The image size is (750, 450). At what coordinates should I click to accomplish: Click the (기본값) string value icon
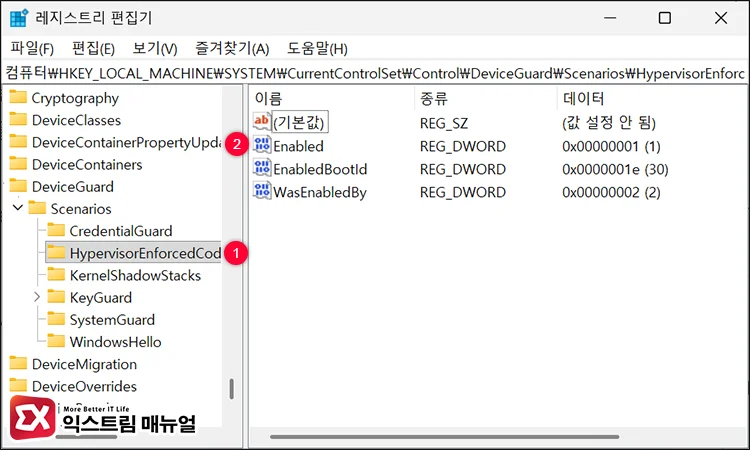click(x=262, y=121)
